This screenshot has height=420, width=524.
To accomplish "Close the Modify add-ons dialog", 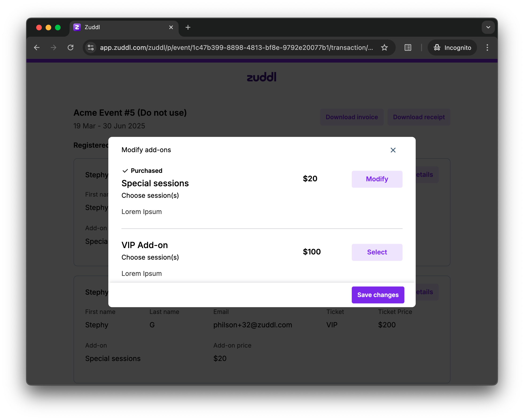I will [x=393, y=150].
